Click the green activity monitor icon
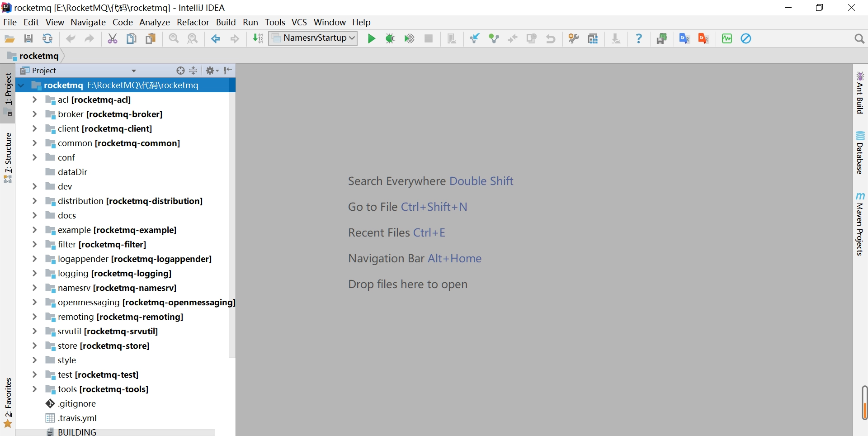 click(727, 39)
